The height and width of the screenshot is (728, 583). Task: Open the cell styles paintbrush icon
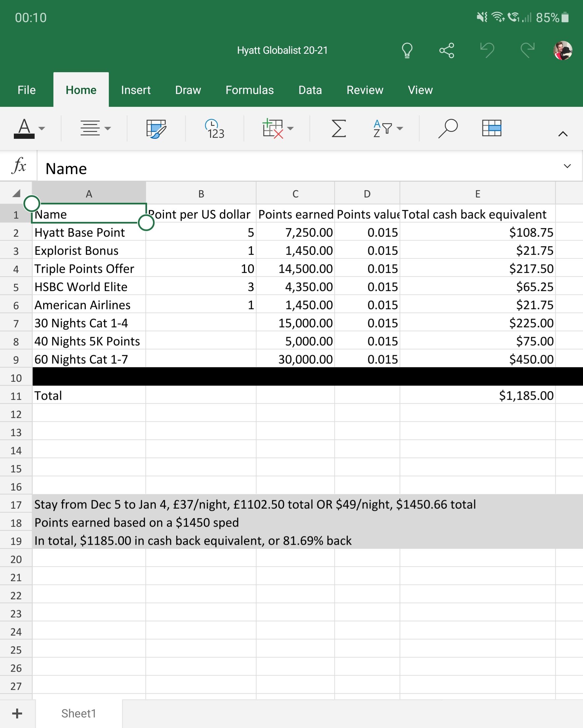(156, 129)
